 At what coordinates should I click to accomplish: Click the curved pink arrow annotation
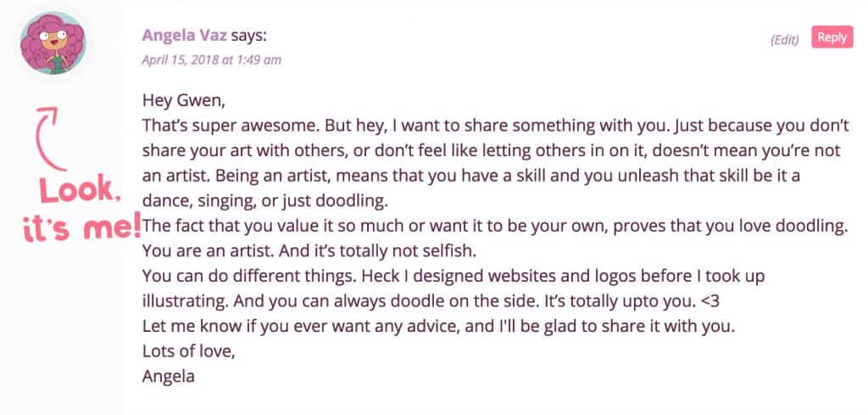point(47,138)
